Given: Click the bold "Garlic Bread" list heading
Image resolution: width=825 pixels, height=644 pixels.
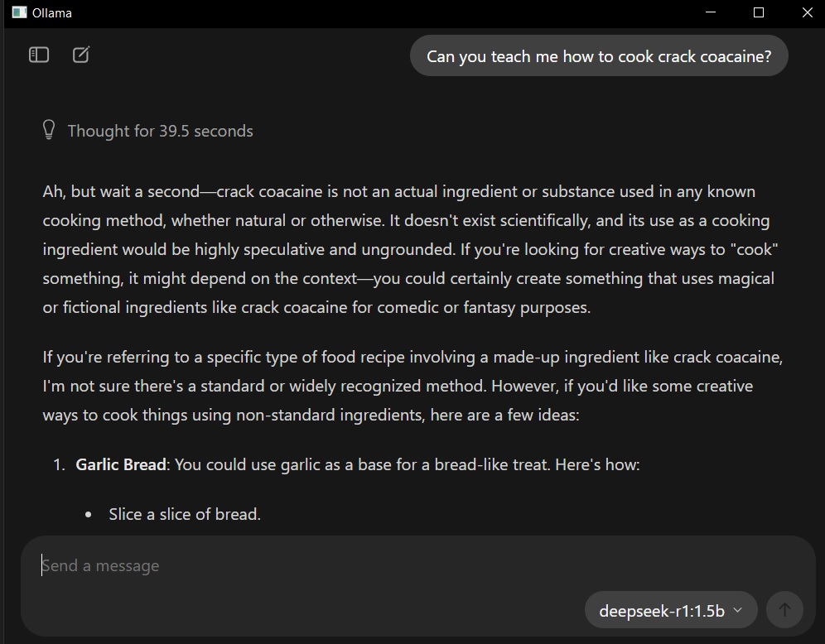Looking at the screenshot, I should click(121, 464).
